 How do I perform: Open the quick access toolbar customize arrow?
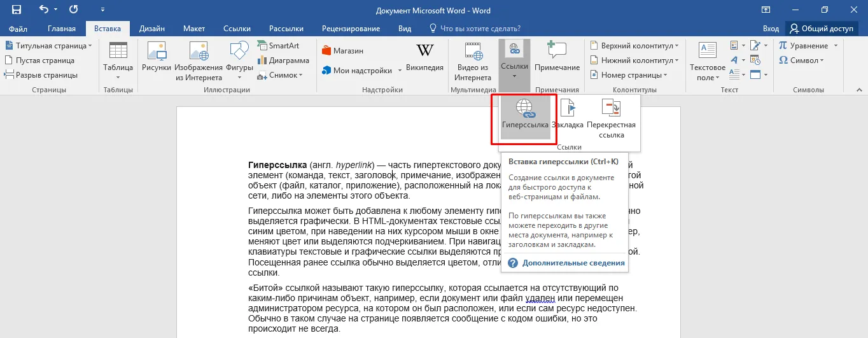pos(103,10)
